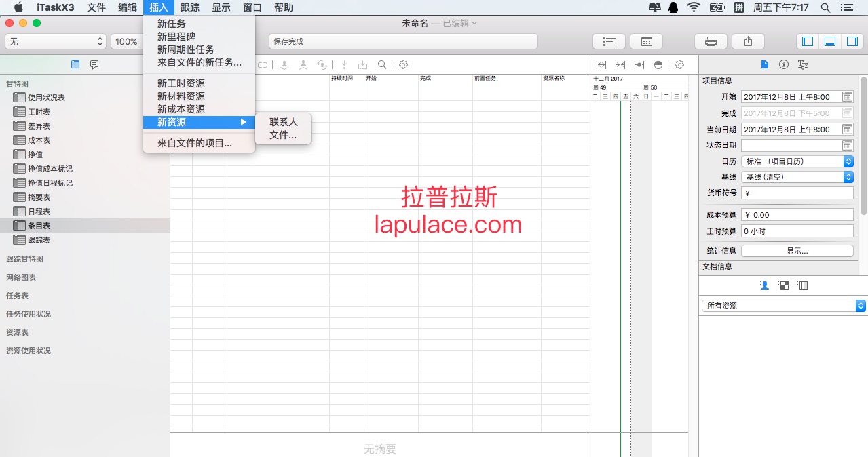Viewport: 868px width, 457px height.
Task: Select 成本表 in the sidebar list
Action: coord(39,140)
